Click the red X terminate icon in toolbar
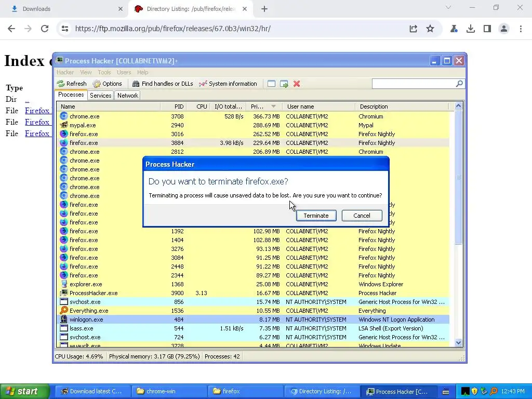The width and height of the screenshot is (532, 399). click(297, 84)
